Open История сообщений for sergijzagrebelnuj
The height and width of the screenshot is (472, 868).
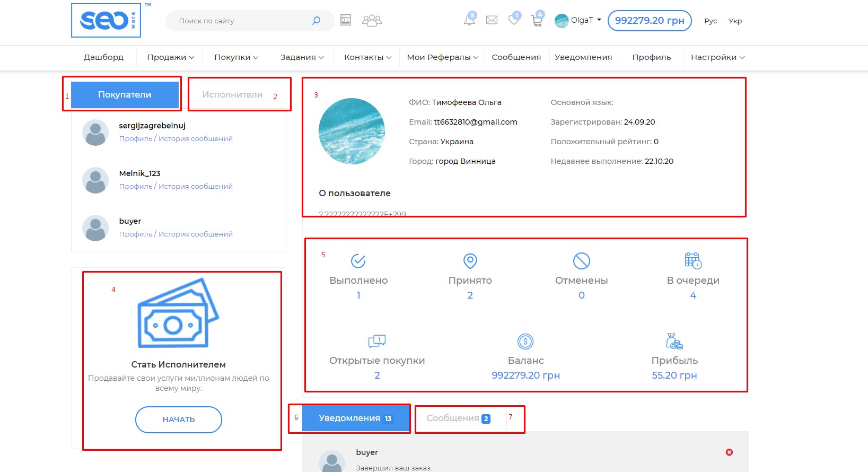pyautogui.click(x=196, y=138)
